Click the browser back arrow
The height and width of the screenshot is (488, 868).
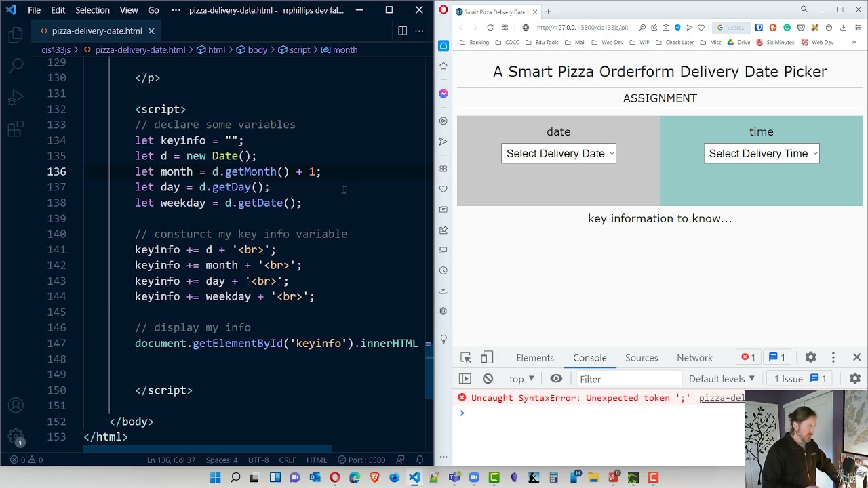(461, 28)
